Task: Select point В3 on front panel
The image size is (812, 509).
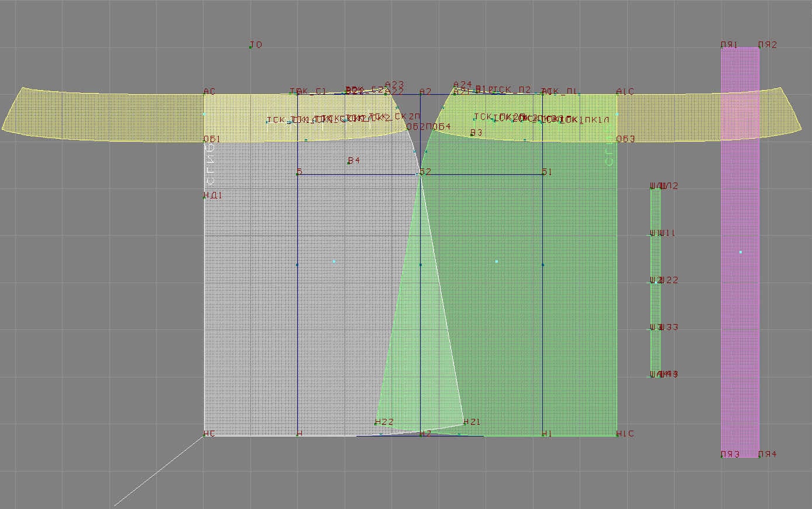Action: [472, 135]
